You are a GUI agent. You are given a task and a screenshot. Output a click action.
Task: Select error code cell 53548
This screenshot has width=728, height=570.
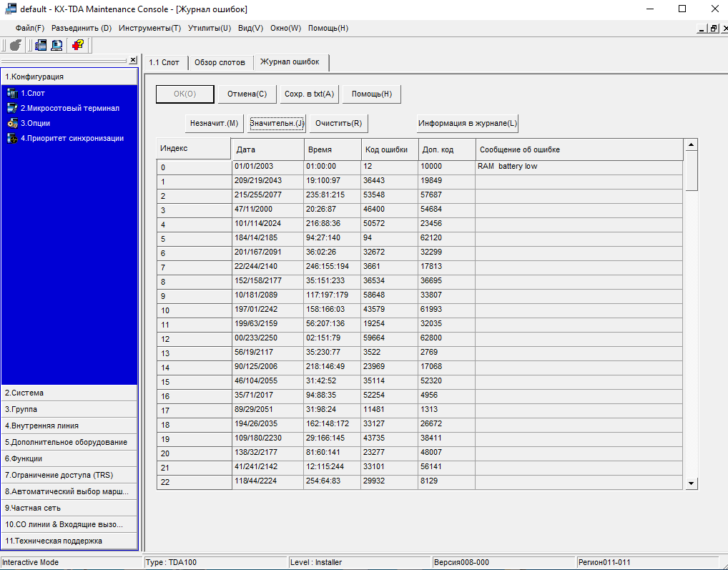[x=389, y=195]
